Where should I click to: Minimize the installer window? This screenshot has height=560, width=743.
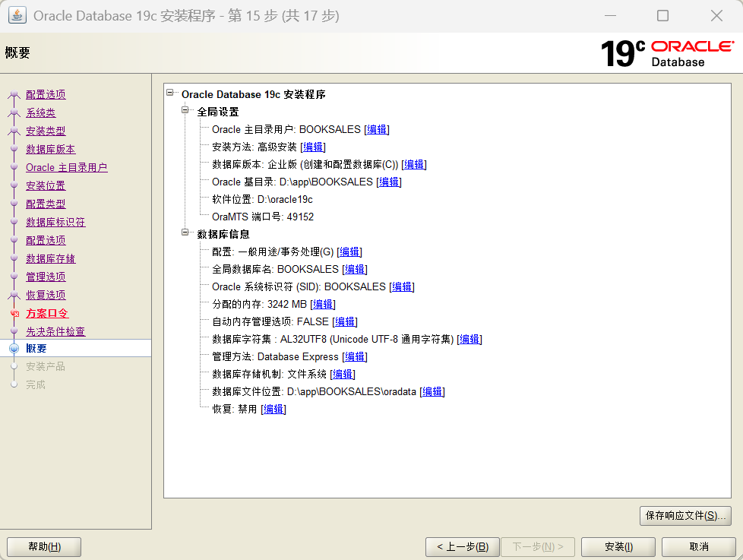(x=610, y=16)
